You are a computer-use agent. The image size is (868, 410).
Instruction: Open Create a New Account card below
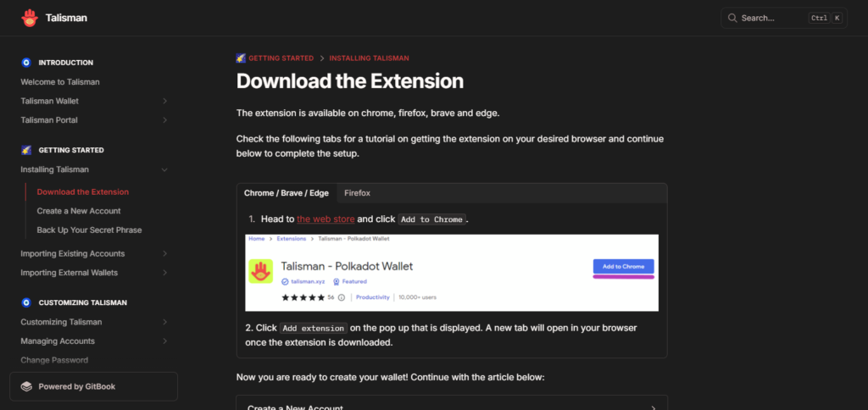tap(452, 403)
